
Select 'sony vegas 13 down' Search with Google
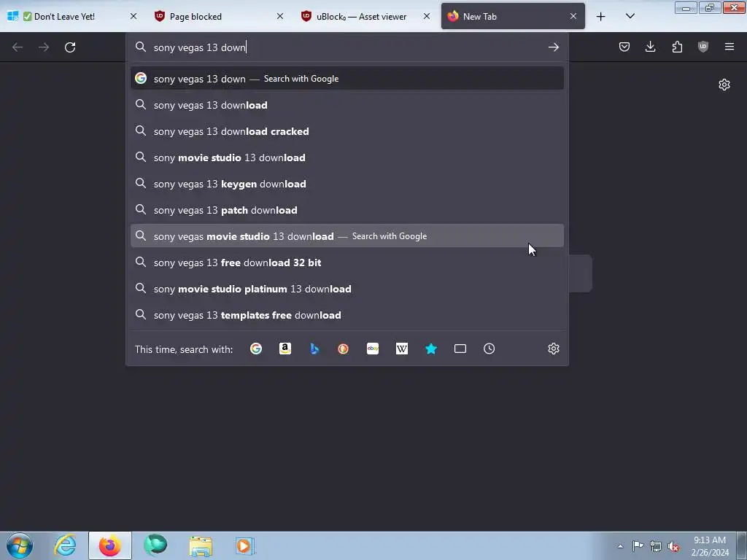coord(347,79)
